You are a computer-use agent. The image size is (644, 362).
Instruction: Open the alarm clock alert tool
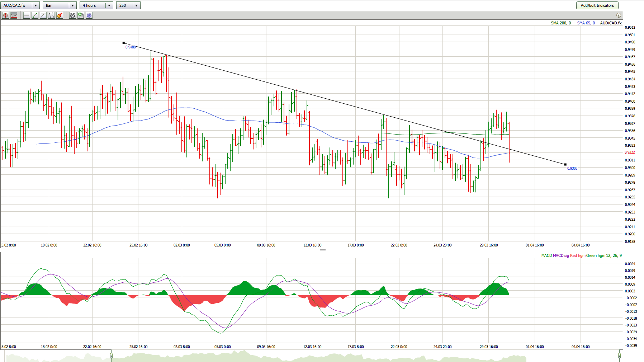72,15
